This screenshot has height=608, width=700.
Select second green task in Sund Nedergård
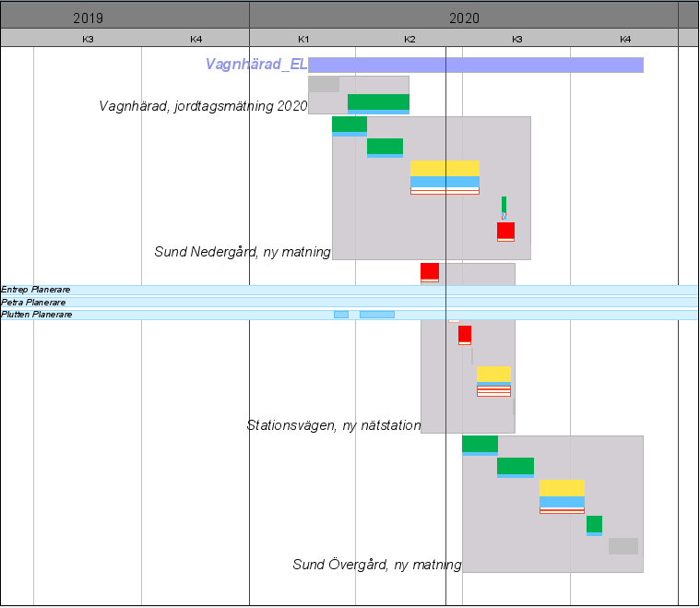click(385, 148)
